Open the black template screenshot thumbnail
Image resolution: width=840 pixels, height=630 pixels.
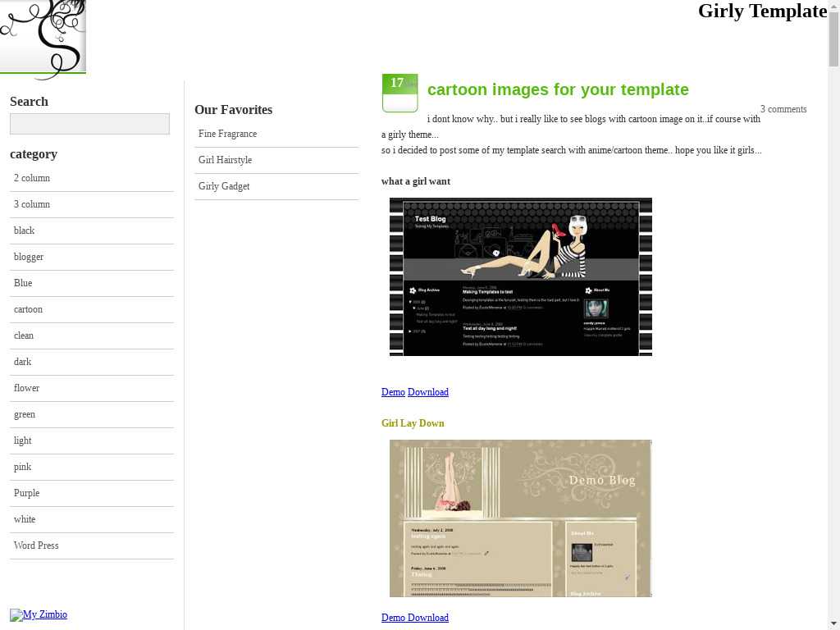(520, 276)
